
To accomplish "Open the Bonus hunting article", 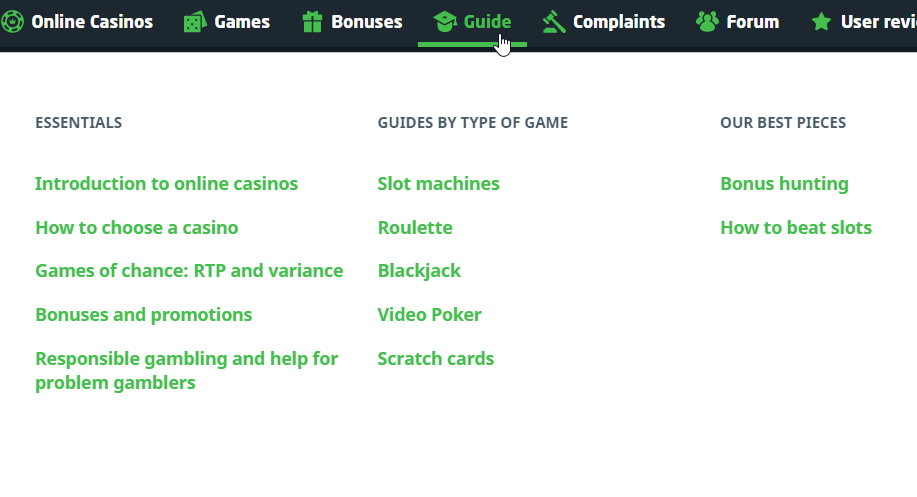I will pyautogui.click(x=784, y=184).
